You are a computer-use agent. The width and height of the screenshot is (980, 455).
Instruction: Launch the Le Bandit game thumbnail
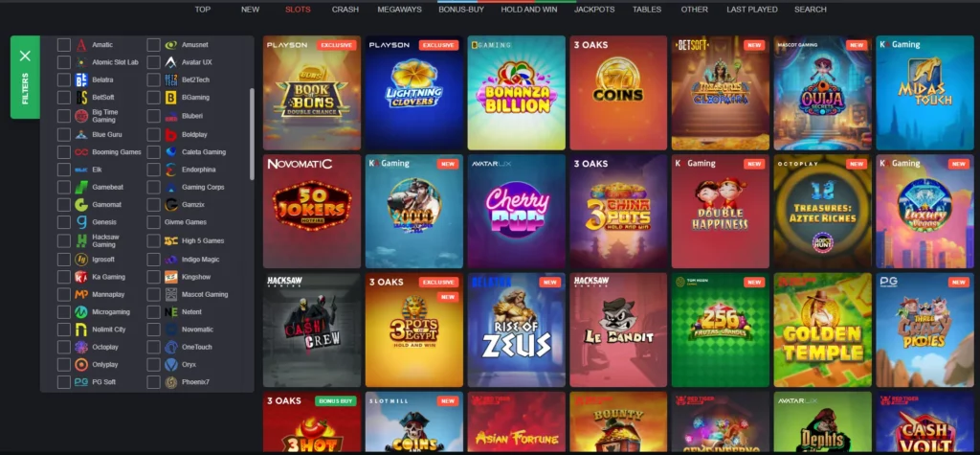point(618,330)
